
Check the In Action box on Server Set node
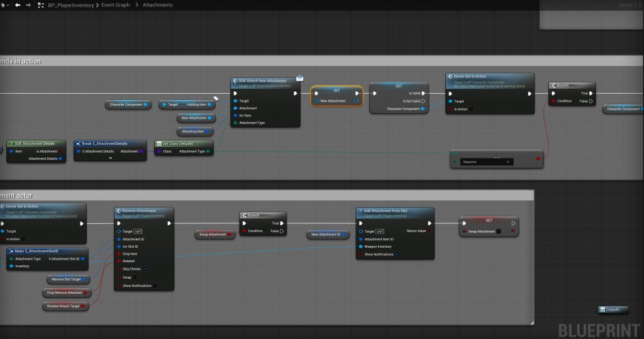pos(471,109)
